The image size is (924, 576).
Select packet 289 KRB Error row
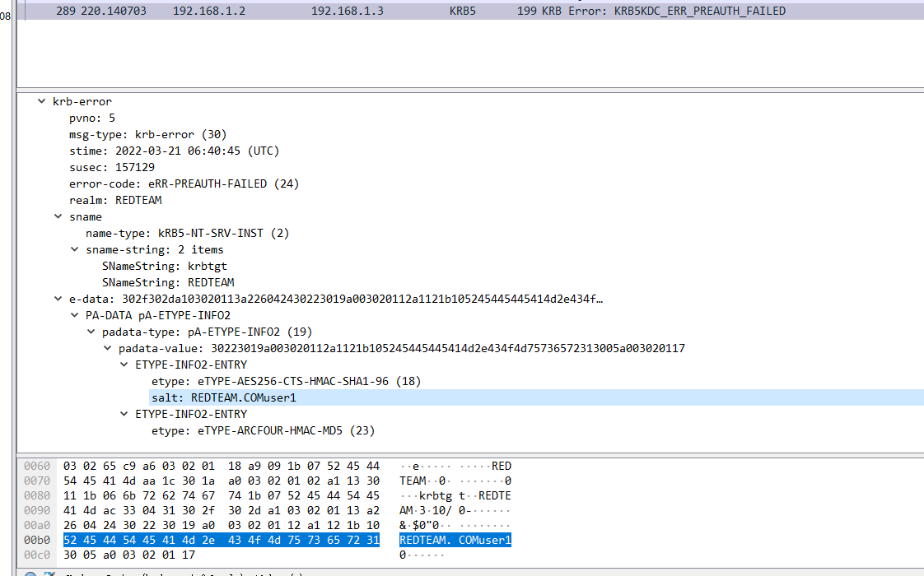(x=470, y=12)
